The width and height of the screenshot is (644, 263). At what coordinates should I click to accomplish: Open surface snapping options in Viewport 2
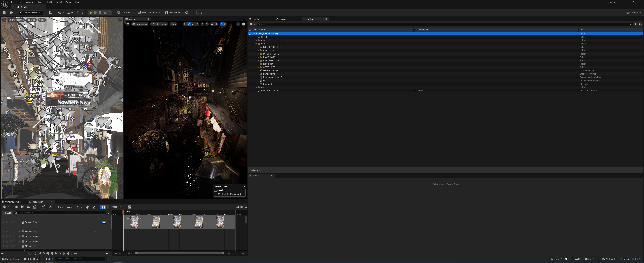point(207,24)
